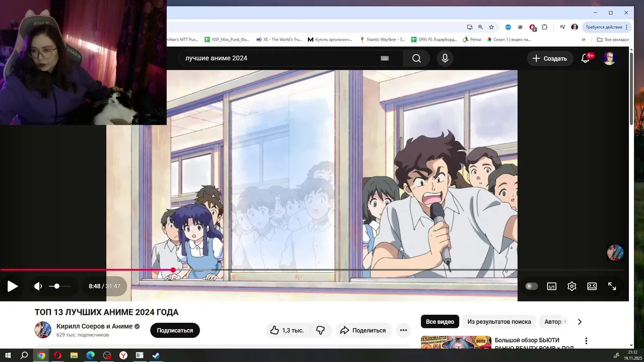644x362 pixels.
Task: Open the Купить эргономич... bookmark
Action: pyautogui.click(x=331, y=39)
